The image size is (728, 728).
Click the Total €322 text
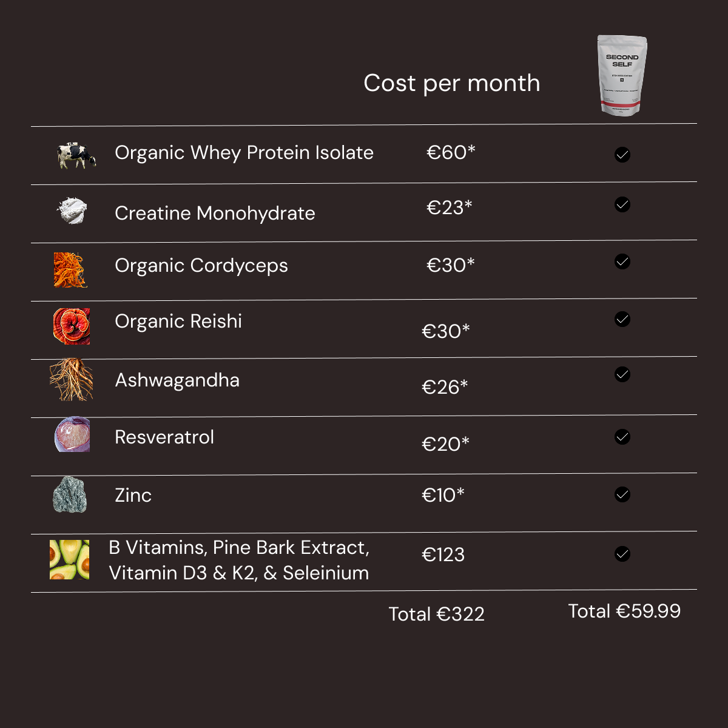(x=437, y=614)
